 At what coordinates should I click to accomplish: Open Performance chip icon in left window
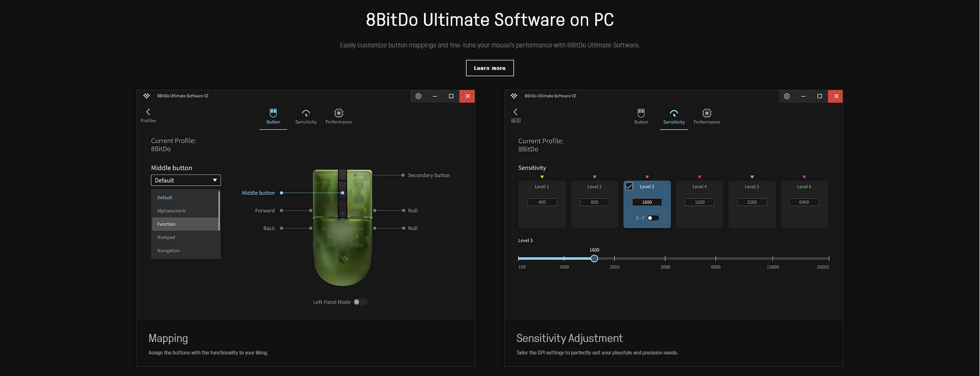338,113
